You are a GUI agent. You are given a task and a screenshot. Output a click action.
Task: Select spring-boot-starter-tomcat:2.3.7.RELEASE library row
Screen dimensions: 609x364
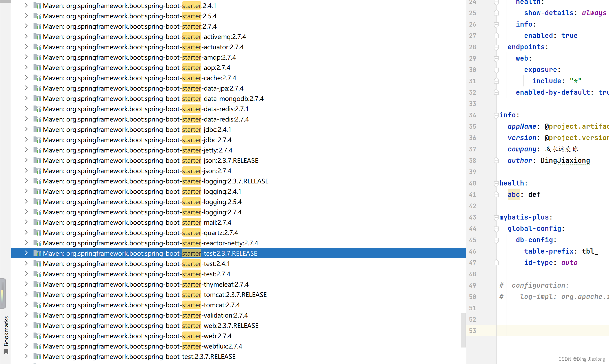[239, 295]
